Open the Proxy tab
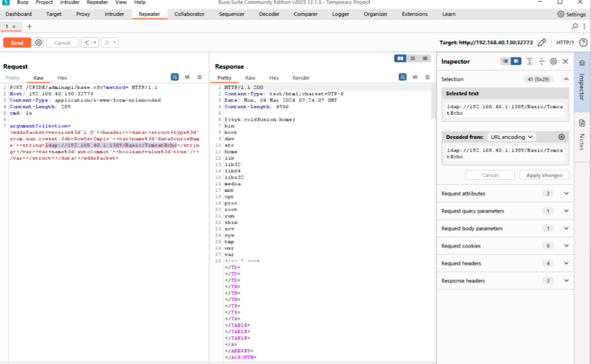591x364 pixels. pyautogui.click(x=83, y=14)
